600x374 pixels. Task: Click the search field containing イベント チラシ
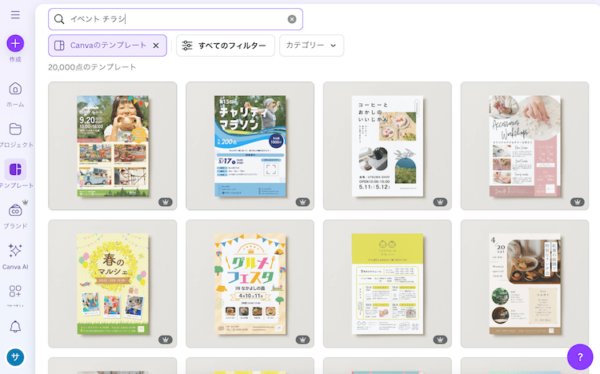pos(175,19)
